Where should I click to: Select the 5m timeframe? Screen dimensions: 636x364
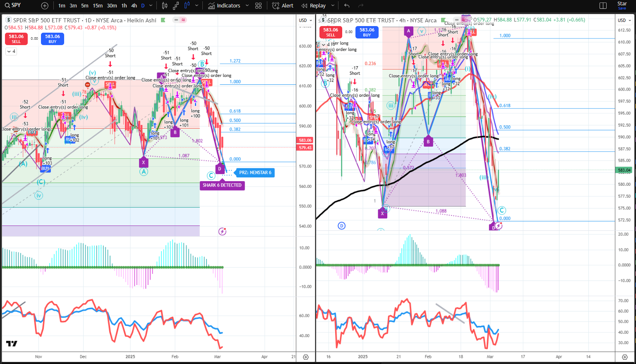click(x=84, y=6)
